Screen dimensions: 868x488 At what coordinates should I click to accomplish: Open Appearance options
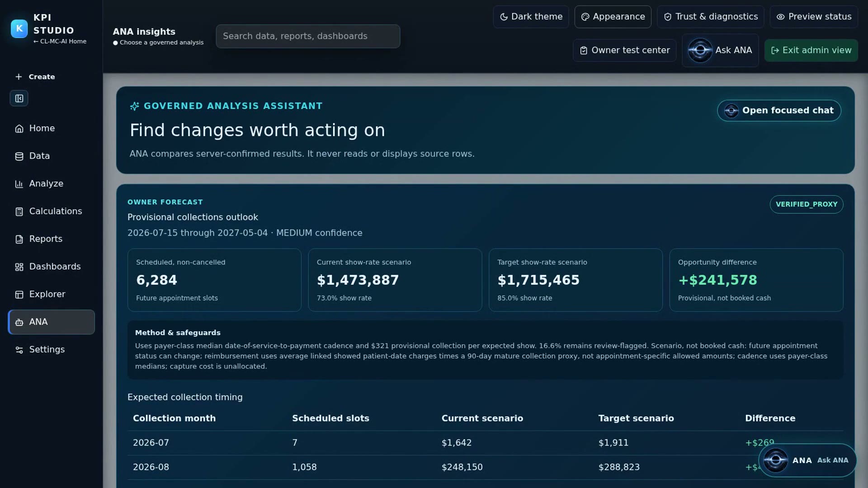(613, 17)
